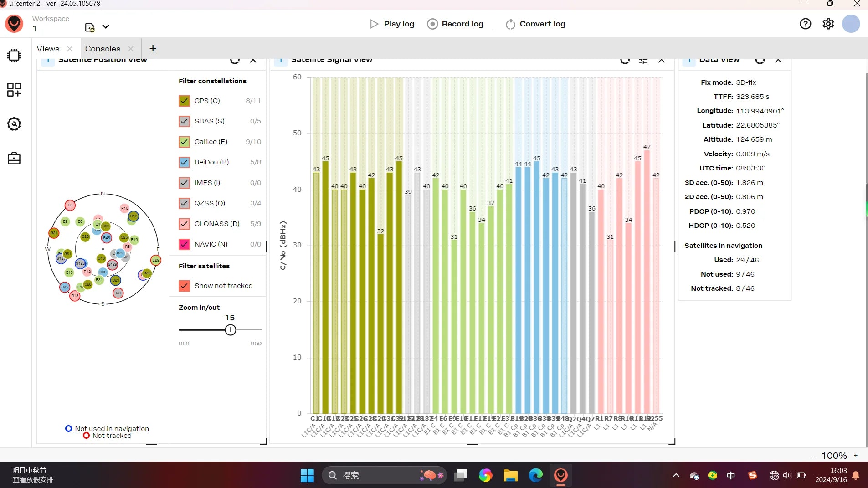Open the settings gear icon
The width and height of the screenshot is (868, 488).
click(x=828, y=24)
